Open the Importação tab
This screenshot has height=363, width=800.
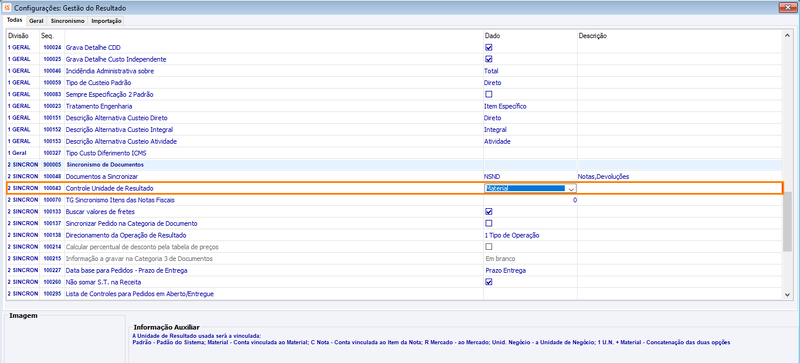(x=106, y=21)
